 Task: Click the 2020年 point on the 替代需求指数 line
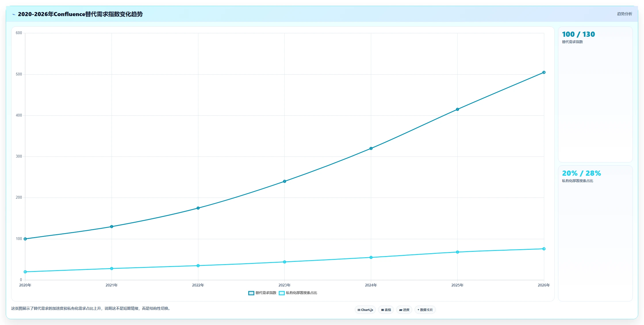[25, 239]
